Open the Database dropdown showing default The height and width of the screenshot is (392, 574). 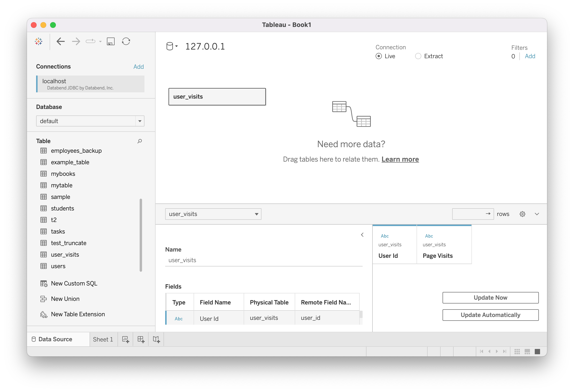90,121
